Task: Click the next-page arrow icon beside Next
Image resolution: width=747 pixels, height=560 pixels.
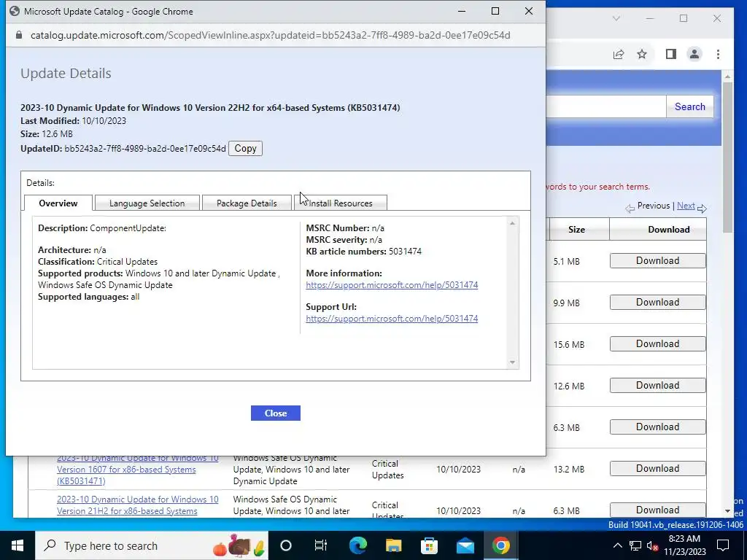Action: pos(702,208)
